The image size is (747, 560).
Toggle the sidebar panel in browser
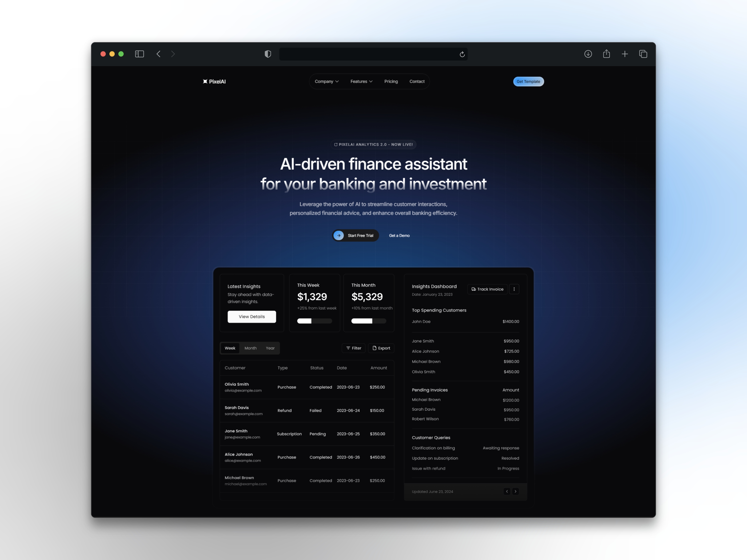[x=139, y=54]
